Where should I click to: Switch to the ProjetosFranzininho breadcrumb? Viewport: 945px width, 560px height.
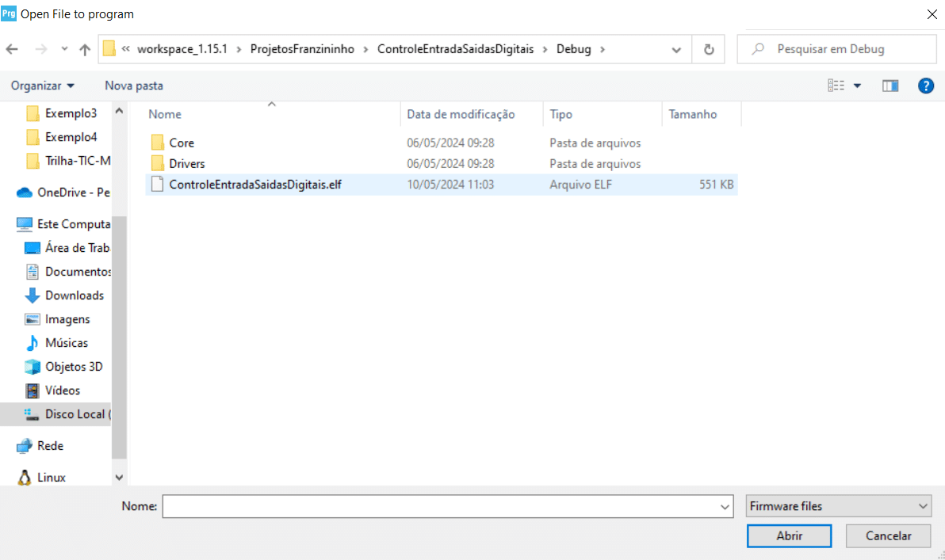coord(302,48)
